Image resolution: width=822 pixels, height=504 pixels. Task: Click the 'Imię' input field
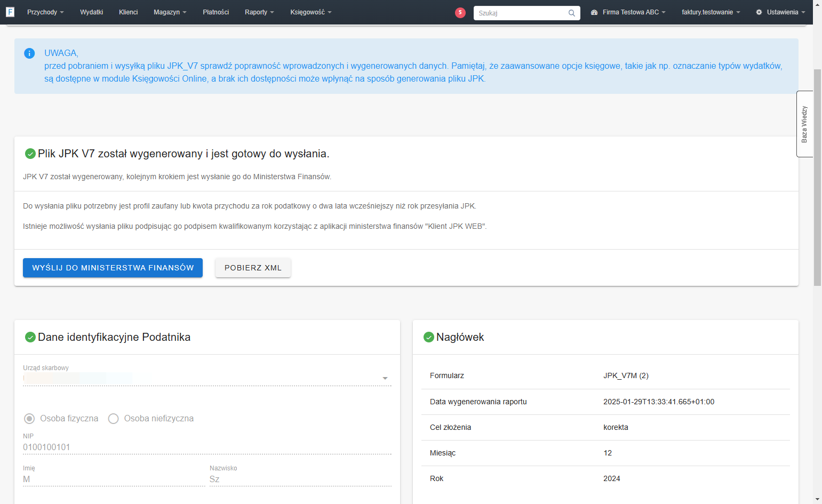(x=114, y=479)
